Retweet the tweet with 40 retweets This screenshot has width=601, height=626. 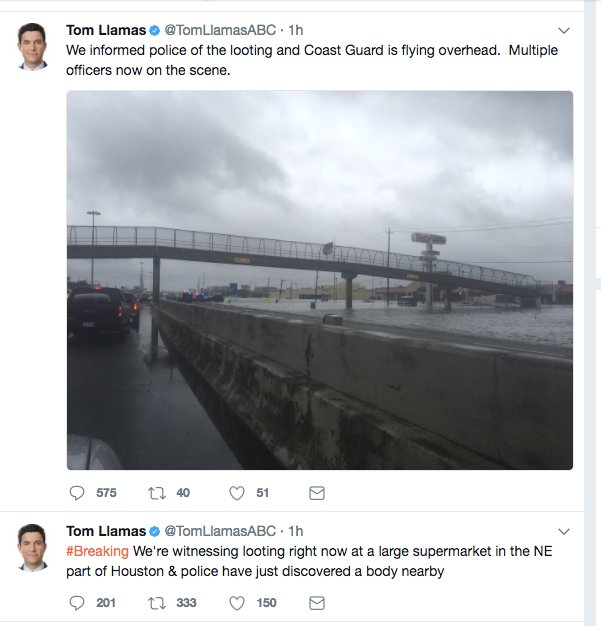[157, 493]
